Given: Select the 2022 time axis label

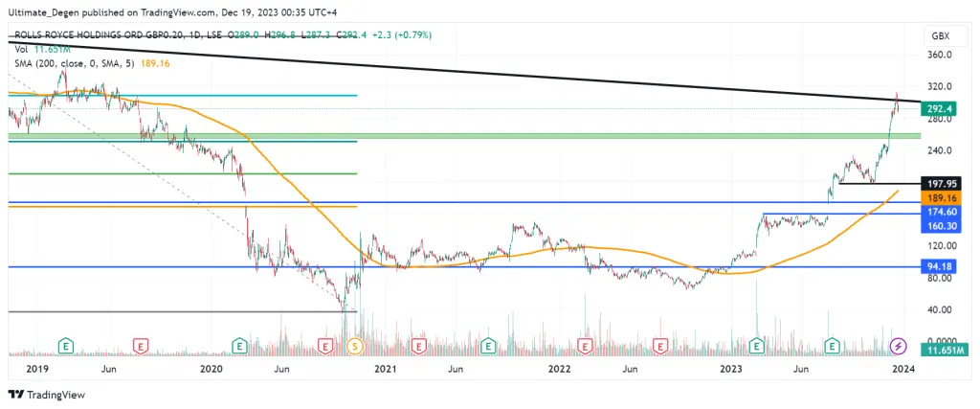Looking at the screenshot, I should click(559, 369).
